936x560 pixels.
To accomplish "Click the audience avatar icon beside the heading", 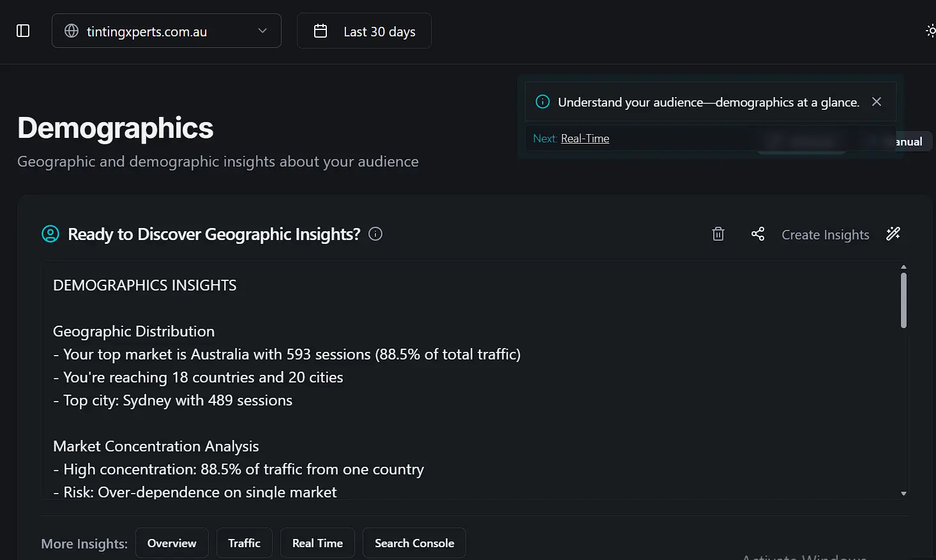I will (x=50, y=234).
